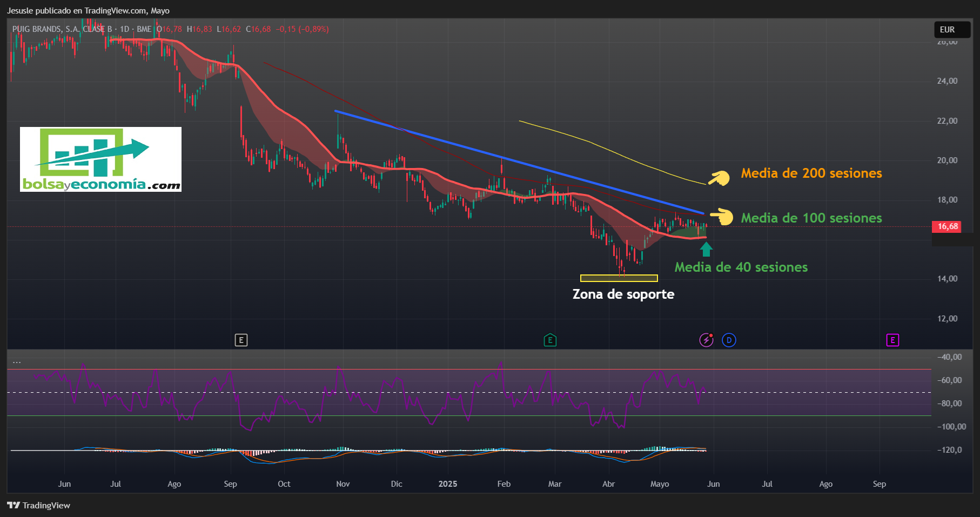This screenshot has height=517, width=980.
Task: Select the yellow support zone rectangle
Action: pyautogui.click(x=619, y=278)
